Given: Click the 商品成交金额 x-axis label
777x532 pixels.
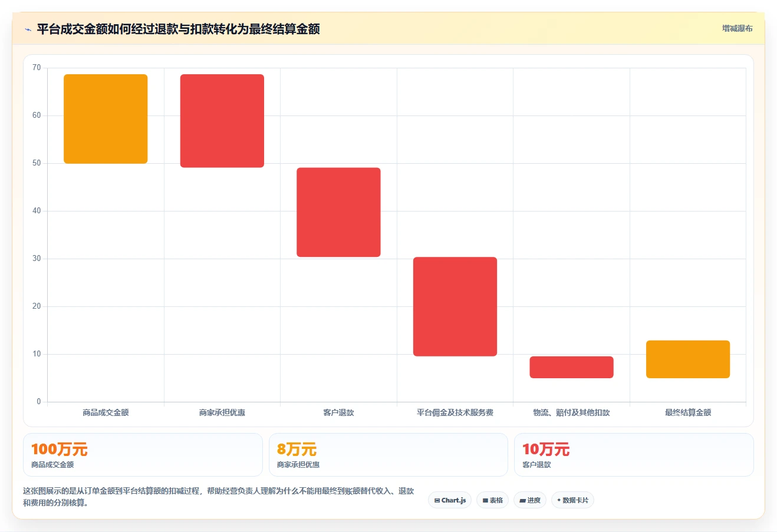Looking at the screenshot, I should coord(106,412).
